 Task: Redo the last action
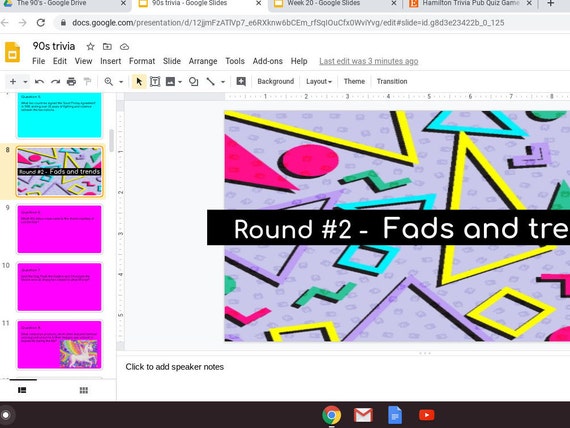[55, 81]
